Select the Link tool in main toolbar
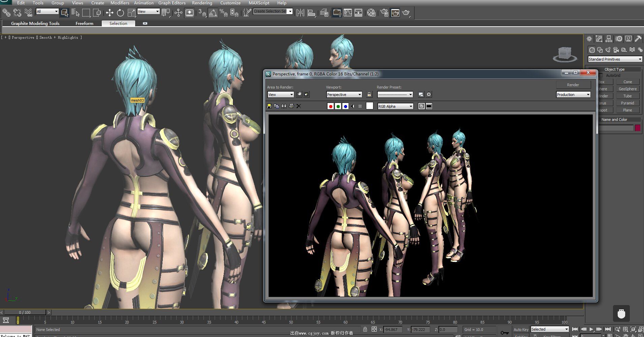Viewport: 644px width, 337px height. (x=6, y=13)
